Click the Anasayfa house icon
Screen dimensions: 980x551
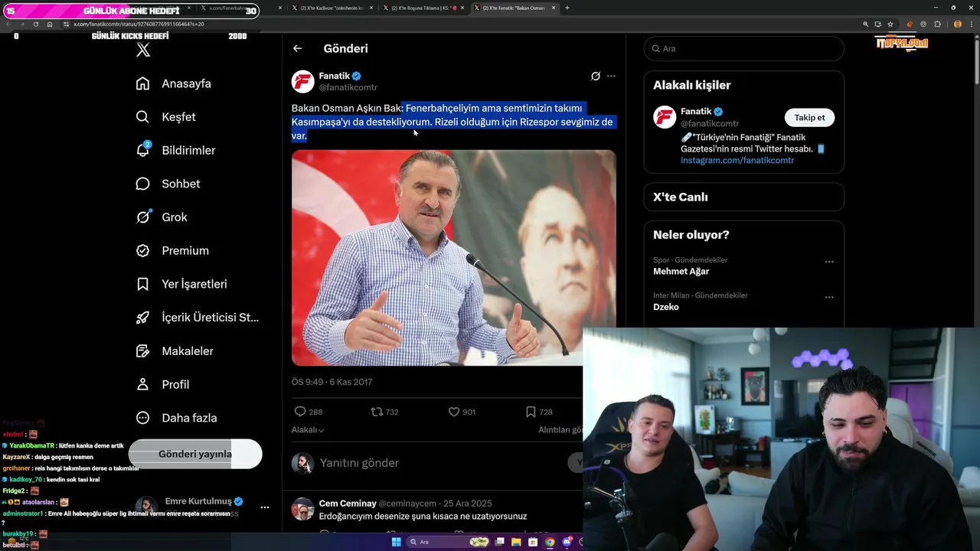click(142, 83)
